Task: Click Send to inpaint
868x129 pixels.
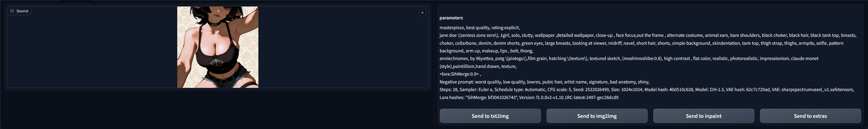Action: tap(704, 116)
